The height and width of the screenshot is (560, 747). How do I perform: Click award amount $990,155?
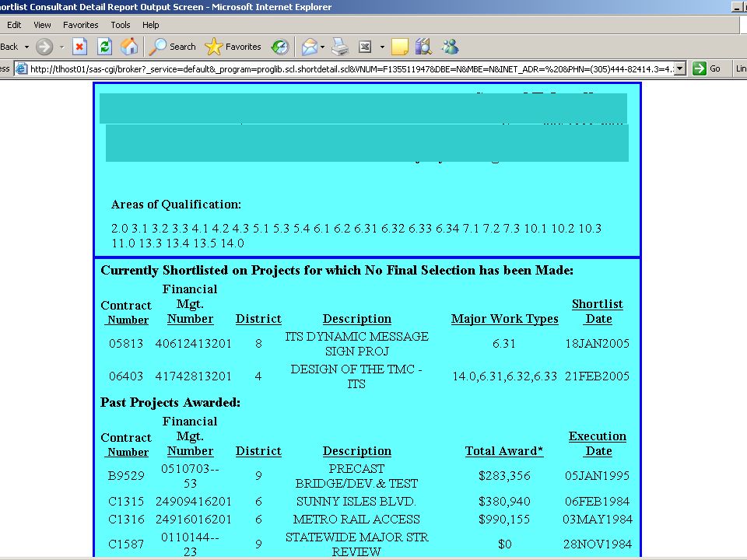point(504,519)
